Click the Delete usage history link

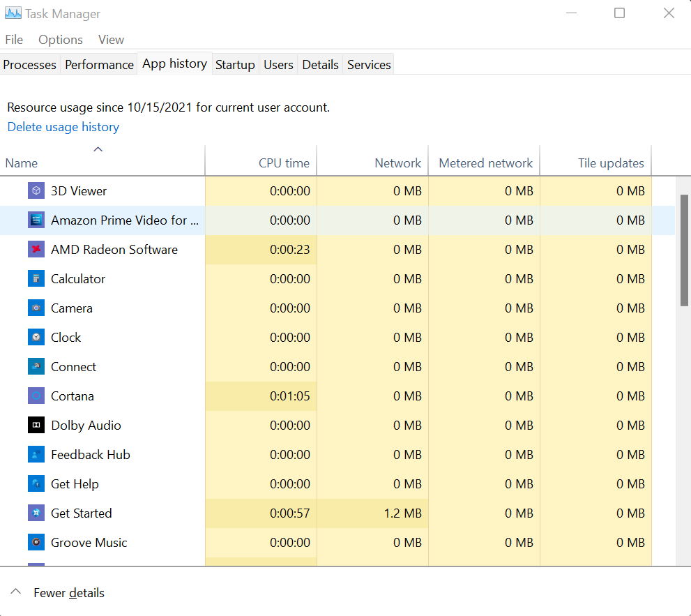pyautogui.click(x=63, y=127)
